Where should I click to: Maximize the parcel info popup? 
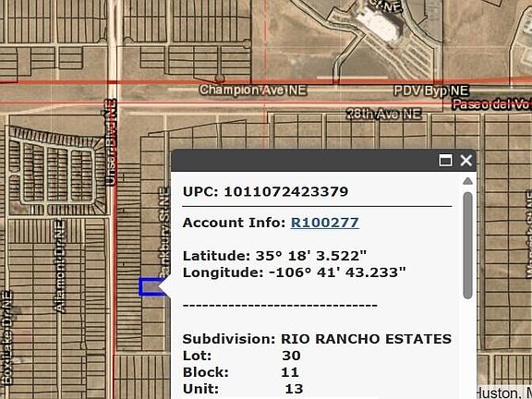point(445,161)
